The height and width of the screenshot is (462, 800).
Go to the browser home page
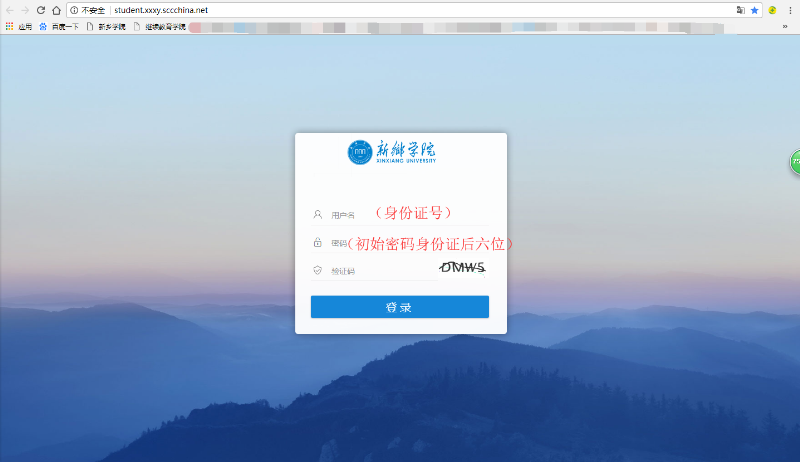click(x=56, y=10)
